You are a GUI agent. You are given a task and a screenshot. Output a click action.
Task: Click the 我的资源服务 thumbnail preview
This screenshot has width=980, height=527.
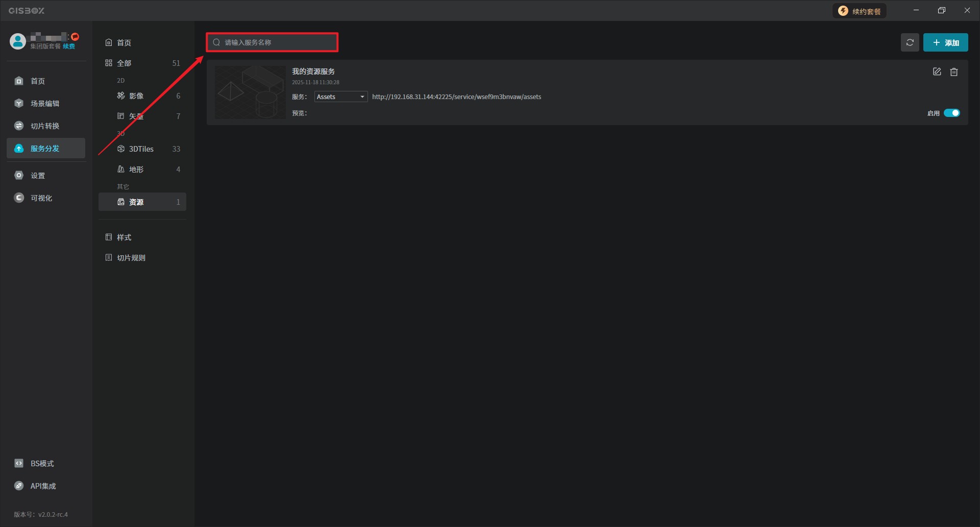[x=250, y=92]
